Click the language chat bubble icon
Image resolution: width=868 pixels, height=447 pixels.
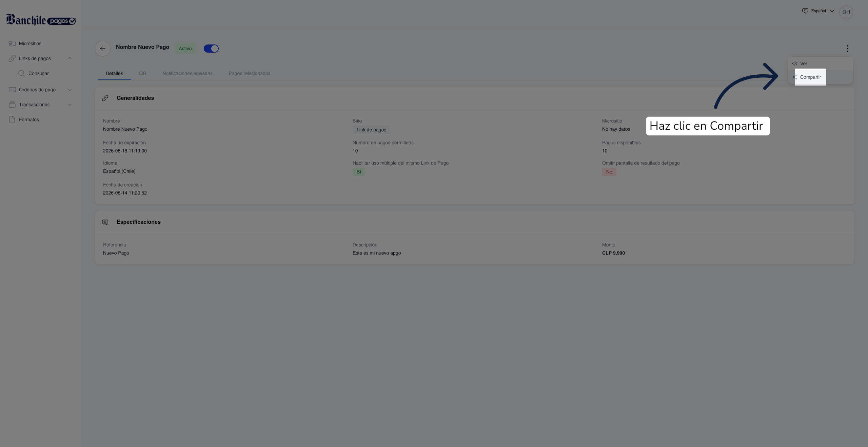point(805,11)
